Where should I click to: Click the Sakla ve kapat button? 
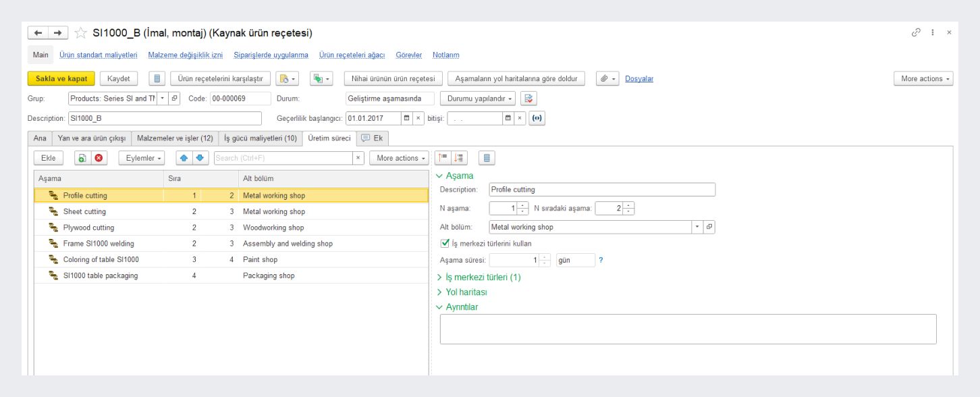click(61, 78)
